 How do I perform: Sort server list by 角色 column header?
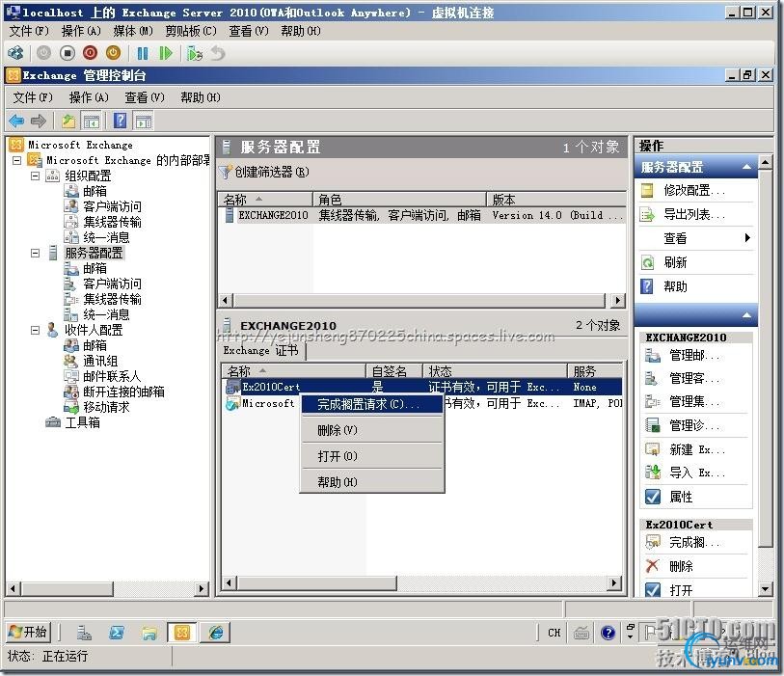point(399,200)
